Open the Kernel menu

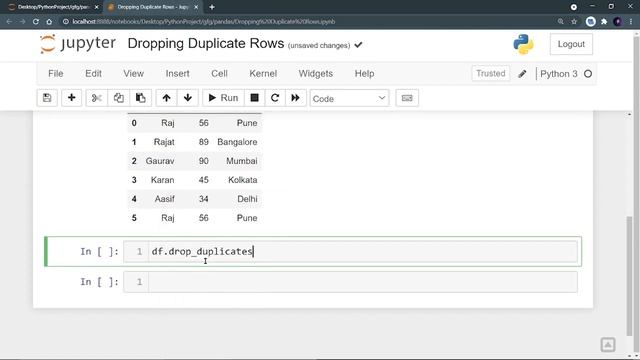[263, 73]
